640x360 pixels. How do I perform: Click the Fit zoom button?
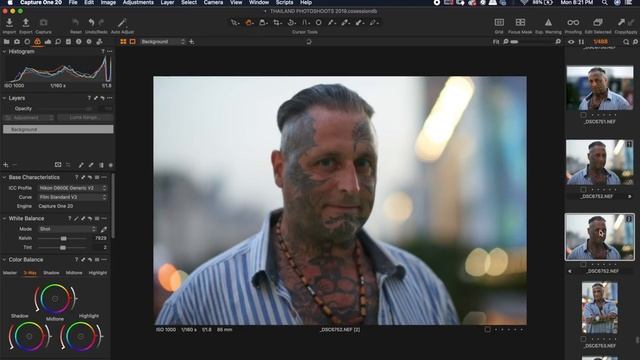pos(496,42)
